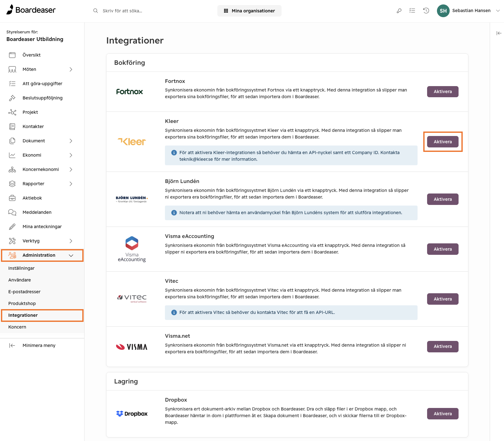Click the Vitec logo
The width and height of the screenshot is (504, 441).
[132, 298]
